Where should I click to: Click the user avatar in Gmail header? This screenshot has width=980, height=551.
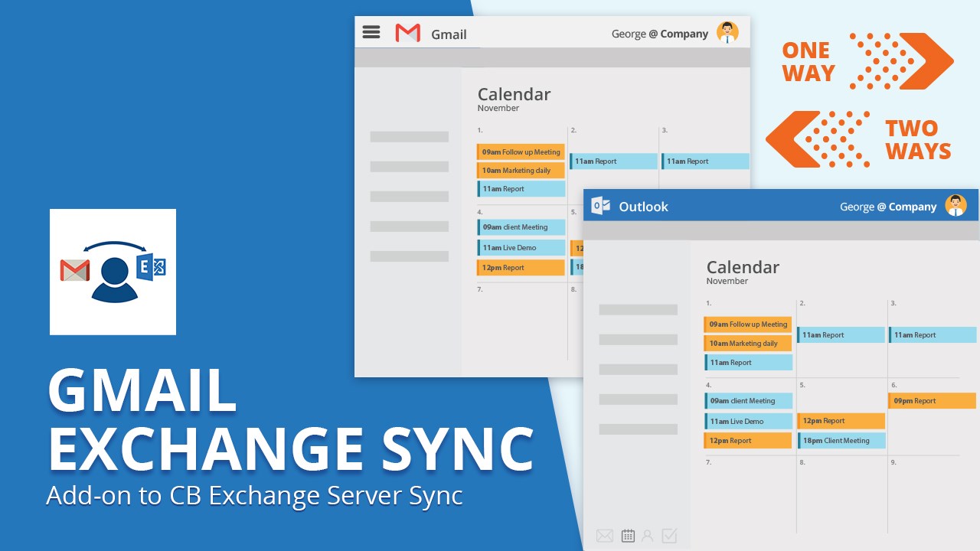coord(727,32)
